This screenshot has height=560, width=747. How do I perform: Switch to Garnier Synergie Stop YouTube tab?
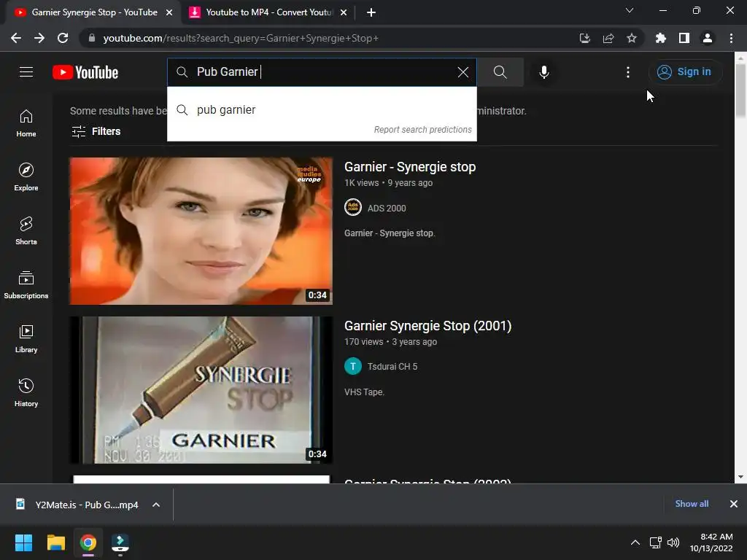point(94,12)
